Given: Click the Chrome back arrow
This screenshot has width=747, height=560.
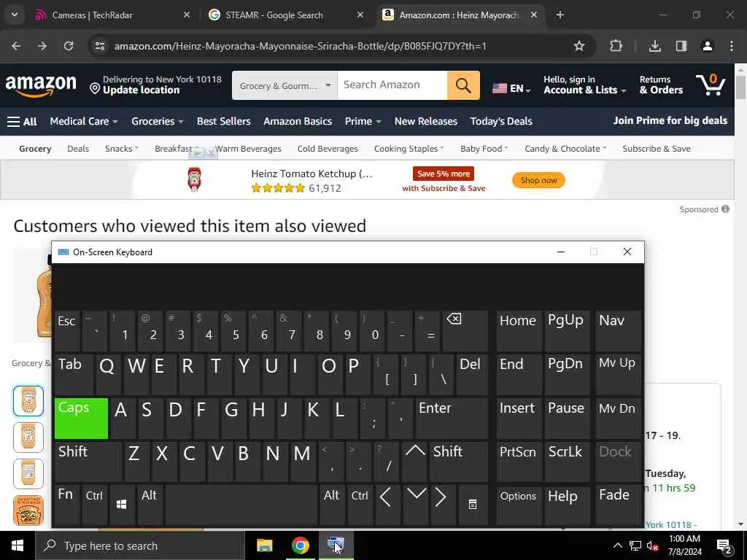Looking at the screenshot, I should 16,46.
